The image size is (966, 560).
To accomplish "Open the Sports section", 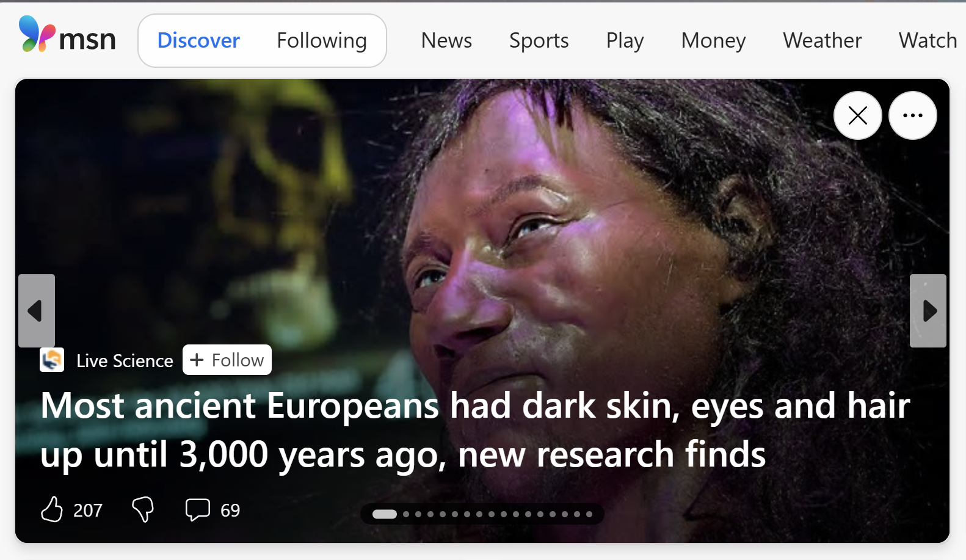I will [x=539, y=40].
